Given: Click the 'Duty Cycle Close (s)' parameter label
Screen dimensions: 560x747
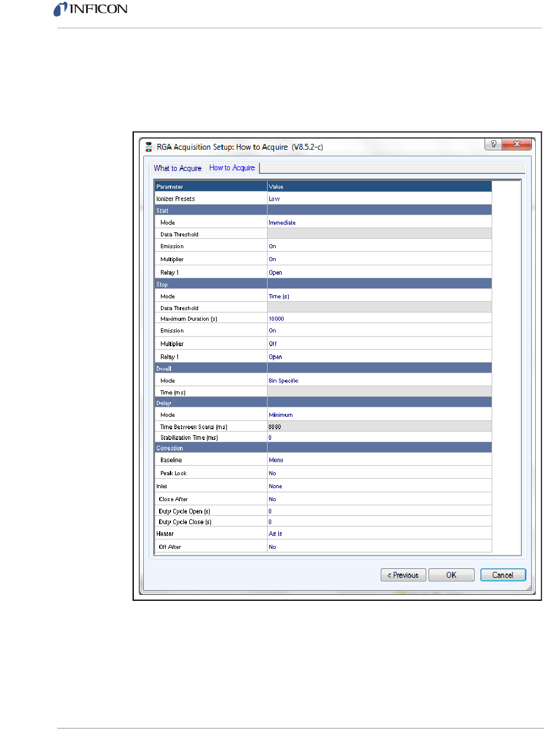Looking at the screenshot, I should click(185, 522).
